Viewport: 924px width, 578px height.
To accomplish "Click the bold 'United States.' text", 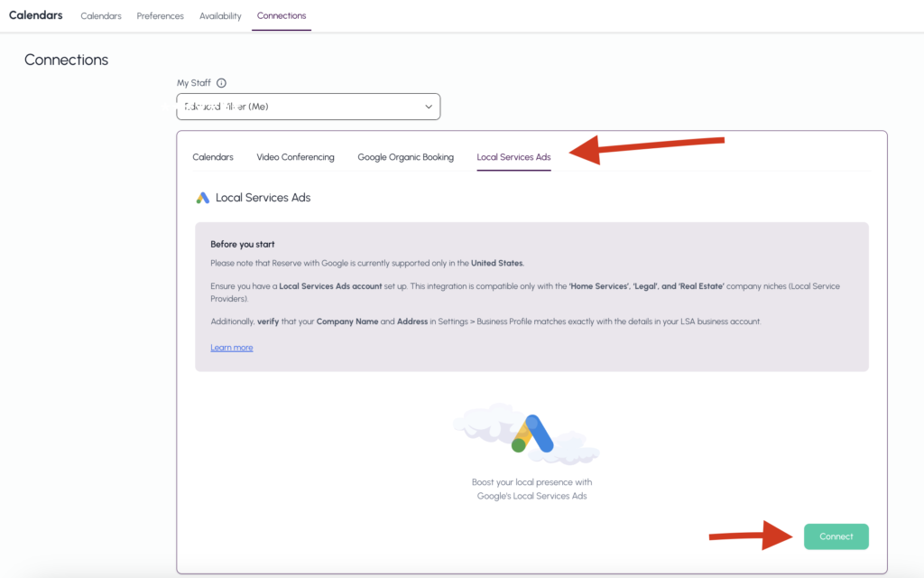I will click(x=497, y=263).
